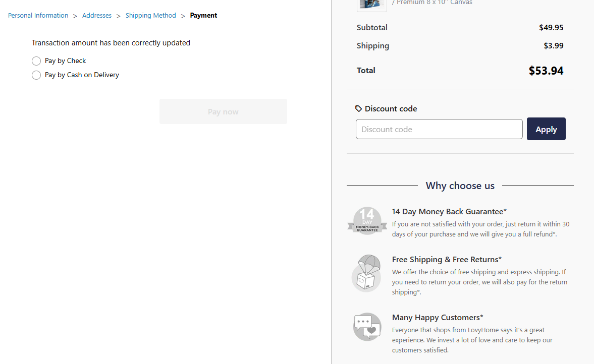The image size is (594, 364).
Task: Click the discount tag icon
Action: click(359, 108)
